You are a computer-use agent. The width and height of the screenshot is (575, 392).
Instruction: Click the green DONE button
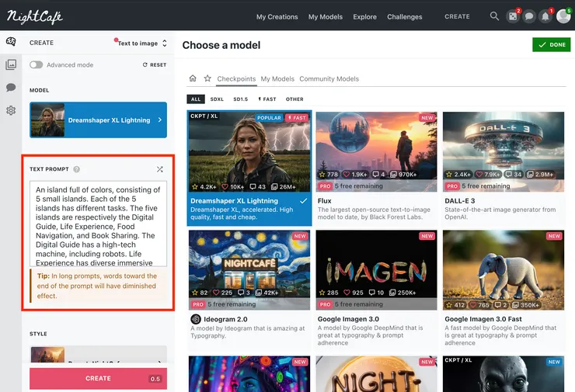tap(552, 45)
